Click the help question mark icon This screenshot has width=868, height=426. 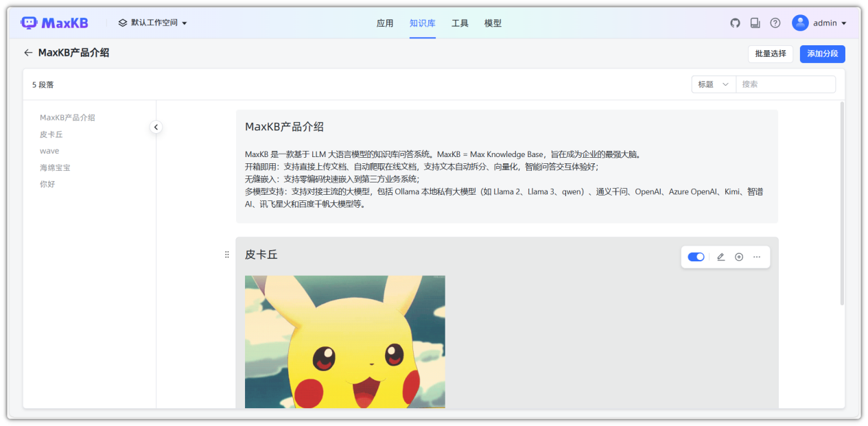pyautogui.click(x=775, y=23)
